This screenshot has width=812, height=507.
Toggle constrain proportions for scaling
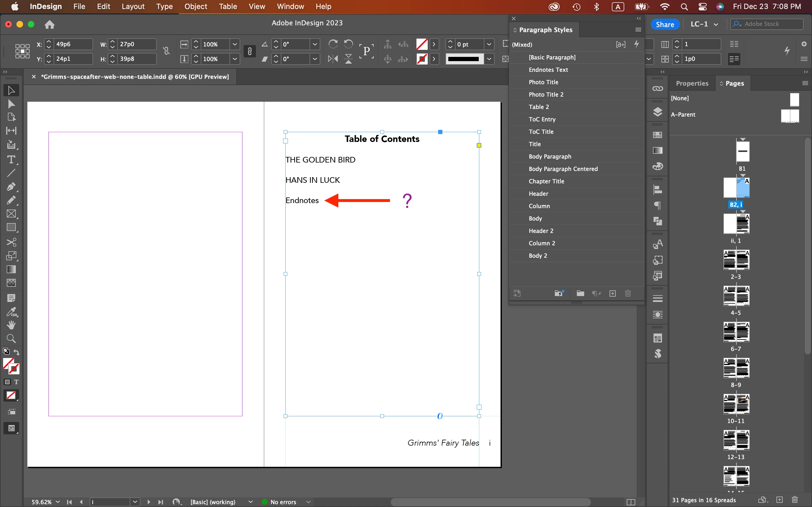point(250,51)
